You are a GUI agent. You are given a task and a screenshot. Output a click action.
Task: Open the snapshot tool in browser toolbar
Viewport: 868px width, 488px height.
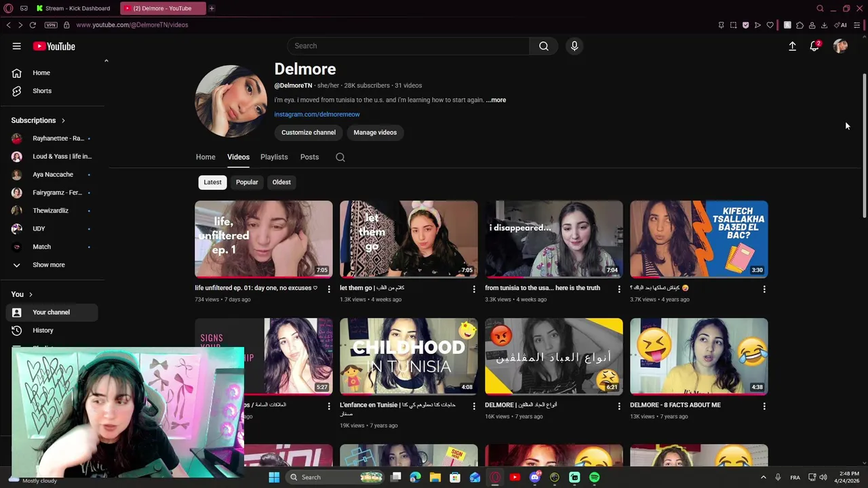(733, 25)
